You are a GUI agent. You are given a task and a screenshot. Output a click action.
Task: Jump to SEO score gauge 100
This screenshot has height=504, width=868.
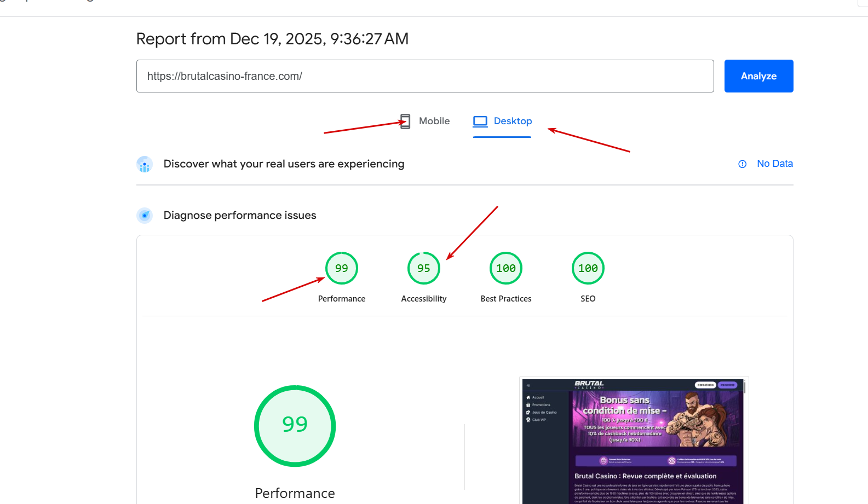[588, 268]
